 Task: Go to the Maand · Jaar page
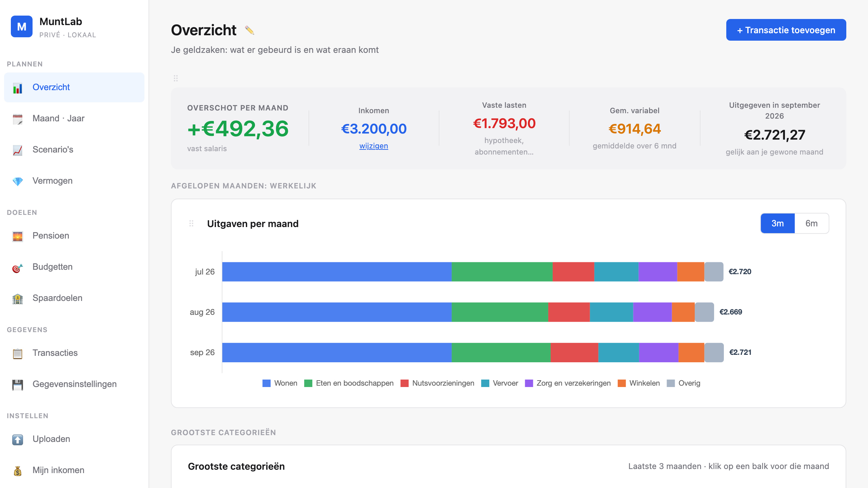pyautogui.click(x=74, y=119)
